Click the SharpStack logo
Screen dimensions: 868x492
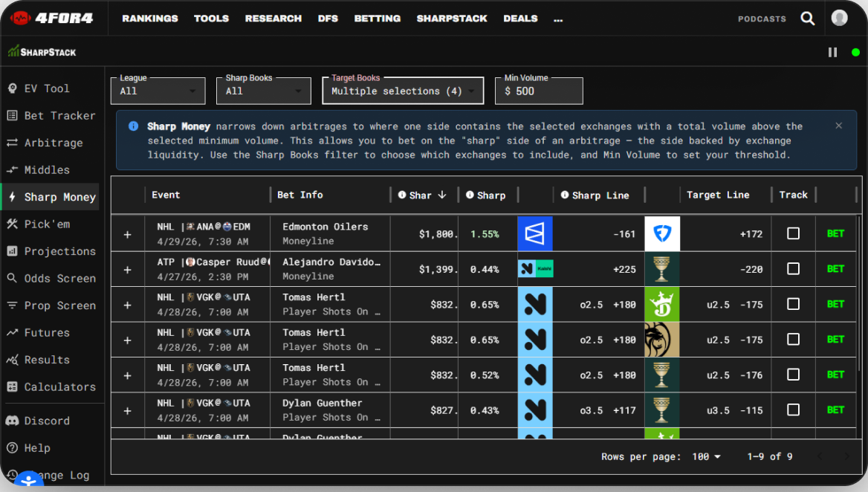pyautogui.click(x=42, y=52)
